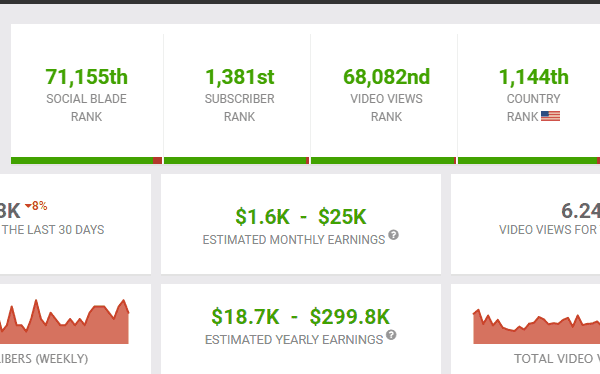Click the $18.7K - $299.8K yearly earnings figure
The height and width of the screenshot is (374, 600).
[301, 317]
